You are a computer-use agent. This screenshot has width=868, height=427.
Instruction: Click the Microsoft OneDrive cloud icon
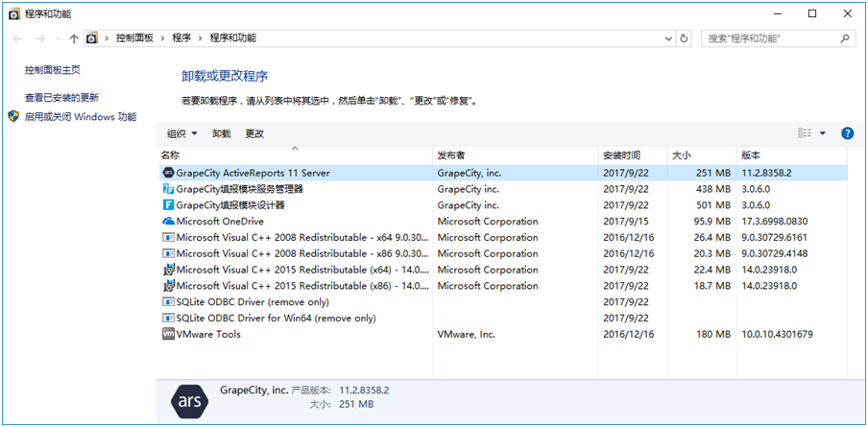point(168,221)
